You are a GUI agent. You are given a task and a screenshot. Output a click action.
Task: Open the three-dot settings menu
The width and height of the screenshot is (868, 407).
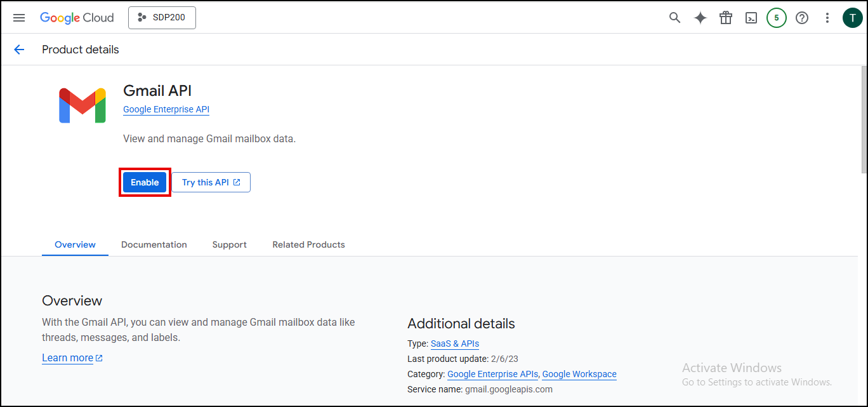tap(827, 18)
